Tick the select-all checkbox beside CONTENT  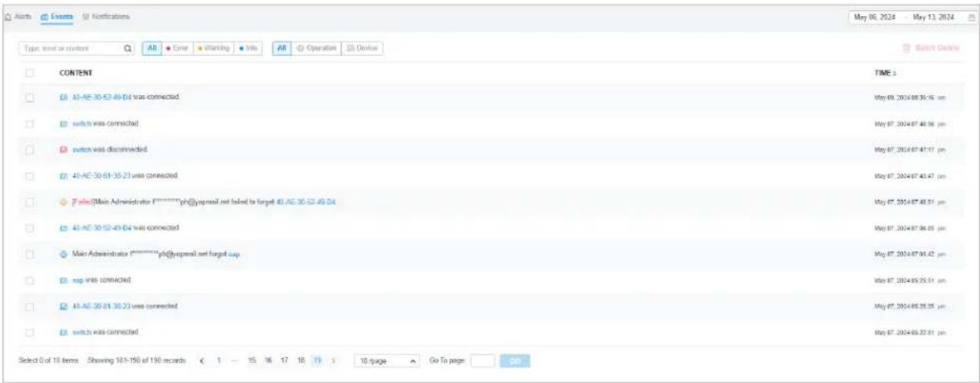[30, 73]
